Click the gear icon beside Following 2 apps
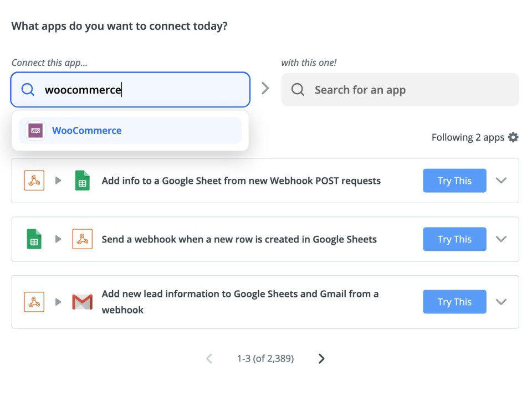Screen dimensions: 532x397 [x=514, y=137]
